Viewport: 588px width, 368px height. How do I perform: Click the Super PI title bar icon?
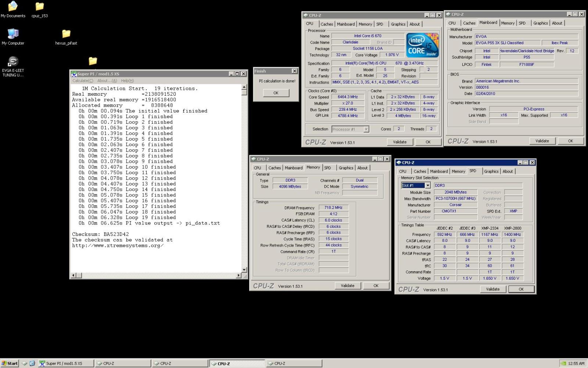74,74
